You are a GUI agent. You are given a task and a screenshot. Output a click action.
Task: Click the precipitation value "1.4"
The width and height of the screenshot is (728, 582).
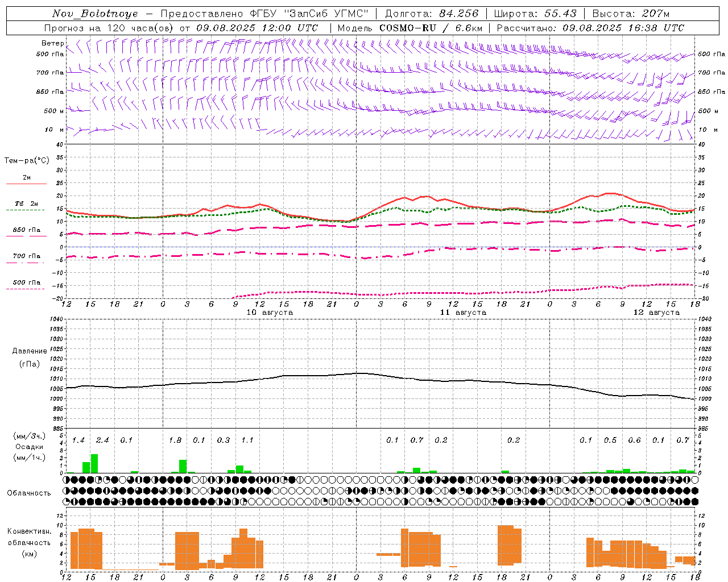[x=78, y=440]
